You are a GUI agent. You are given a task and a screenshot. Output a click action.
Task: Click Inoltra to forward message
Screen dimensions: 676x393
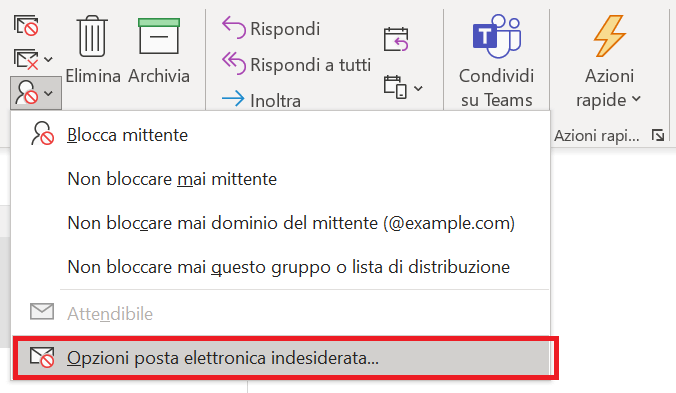coord(261,100)
